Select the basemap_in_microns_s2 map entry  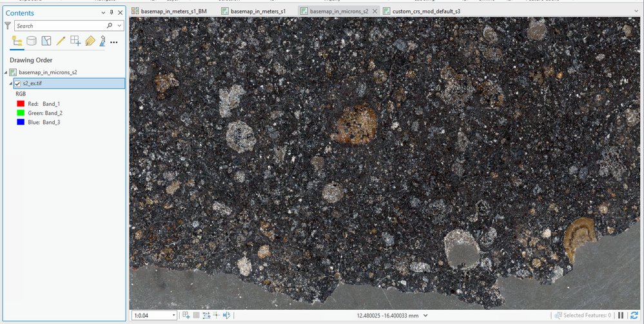coord(48,72)
